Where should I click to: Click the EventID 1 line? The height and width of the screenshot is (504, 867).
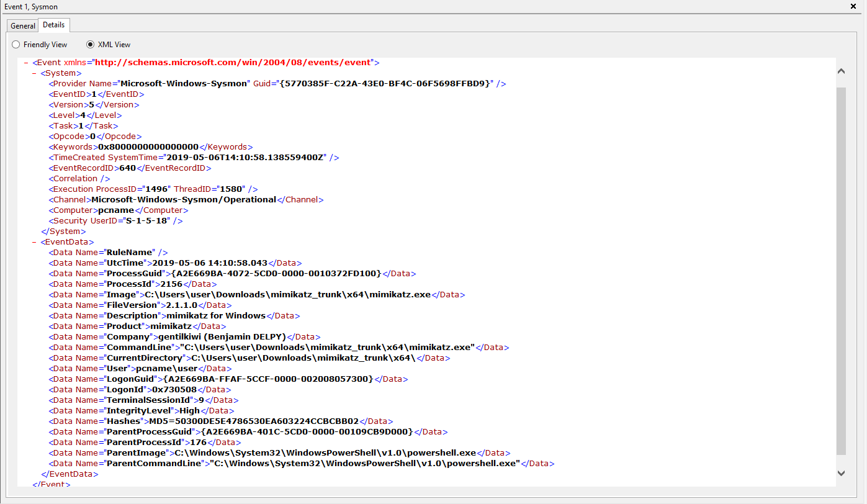96,94
